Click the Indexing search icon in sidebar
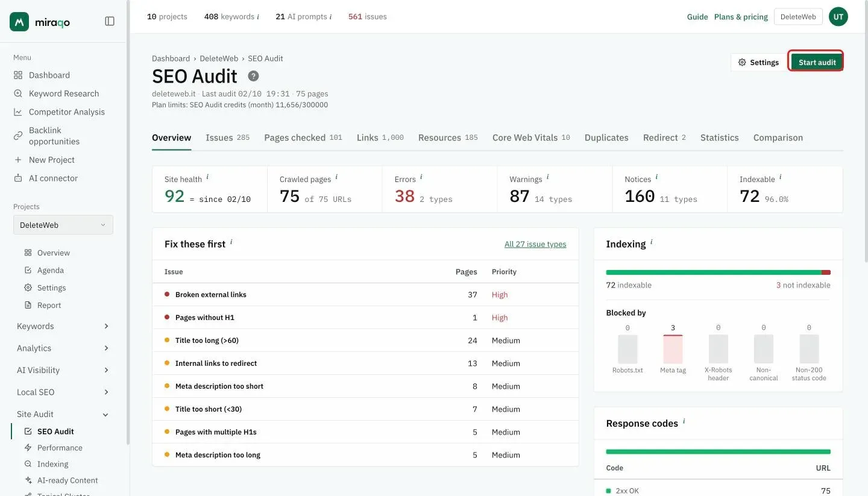 [28, 464]
